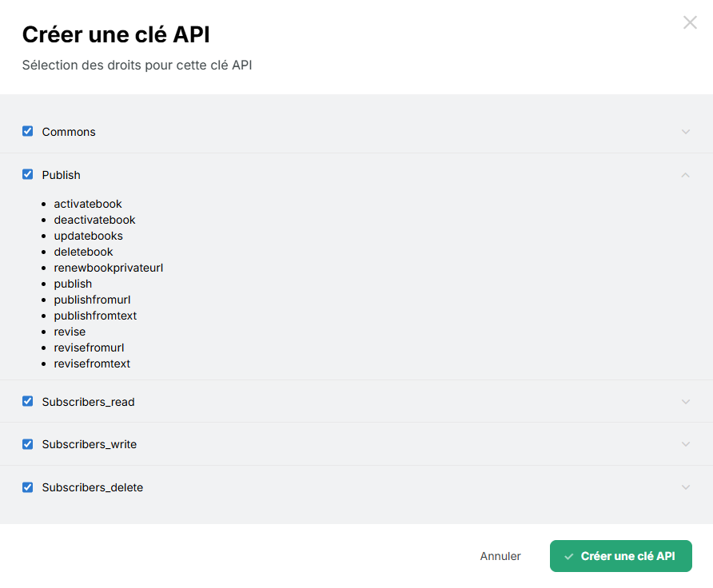The width and height of the screenshot is (713, 588).
Task: Collapse the Publish section chevron
Action: (x=686, y=175)
